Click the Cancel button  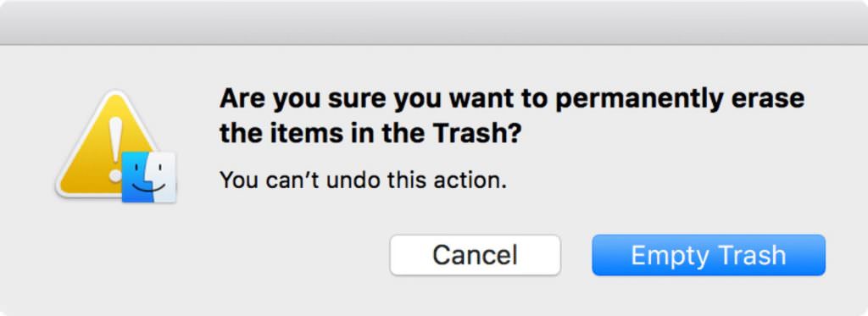point(475,255)
